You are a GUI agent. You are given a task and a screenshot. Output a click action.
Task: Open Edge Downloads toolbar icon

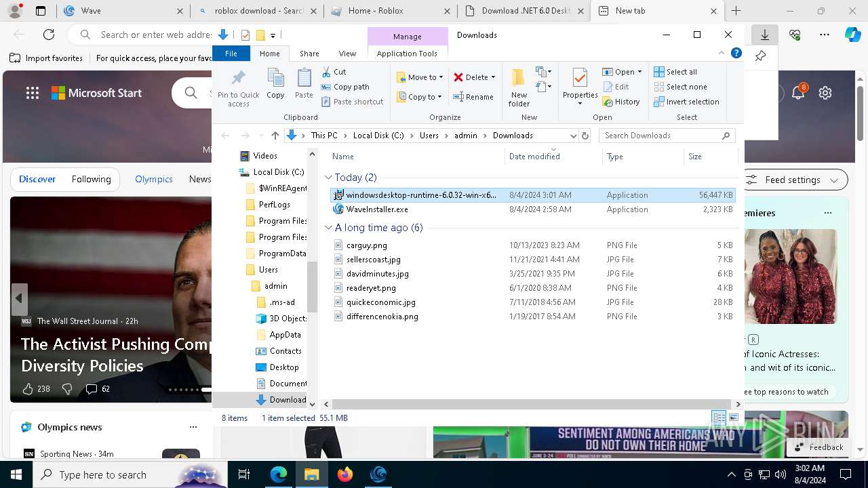click(x=764, y=35)
